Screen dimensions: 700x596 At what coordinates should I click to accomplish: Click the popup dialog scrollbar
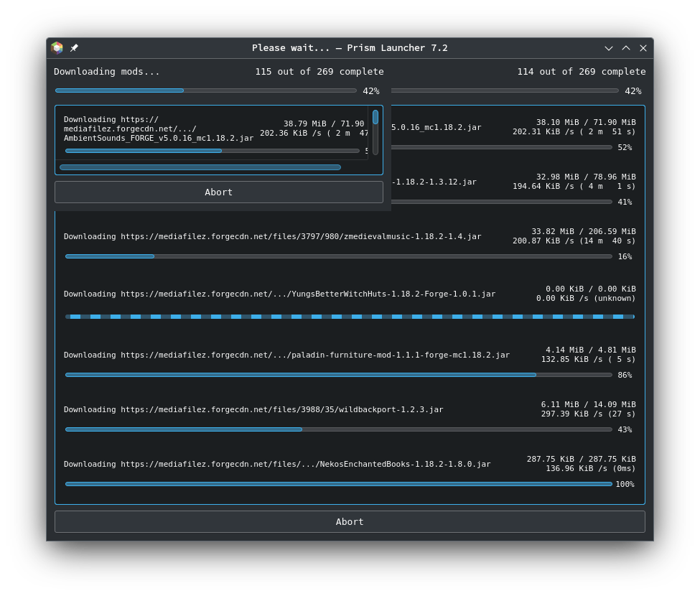point(375,116)
